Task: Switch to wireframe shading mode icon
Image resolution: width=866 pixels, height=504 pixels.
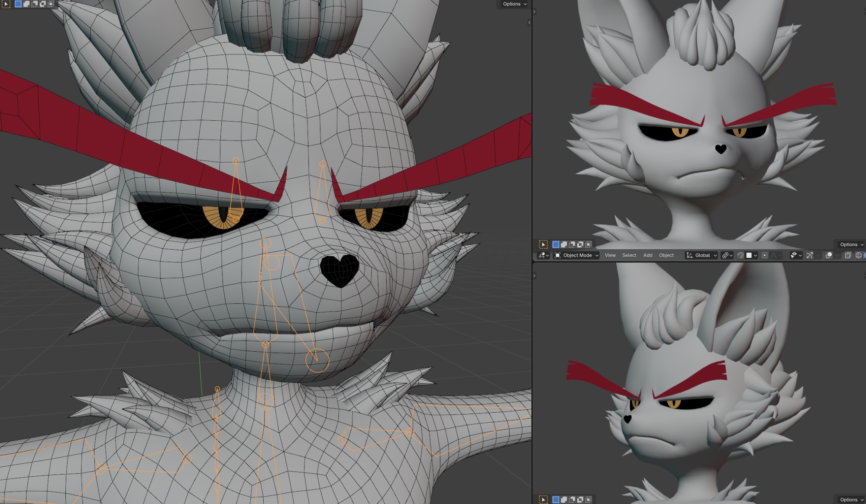Action: point(858,255)
